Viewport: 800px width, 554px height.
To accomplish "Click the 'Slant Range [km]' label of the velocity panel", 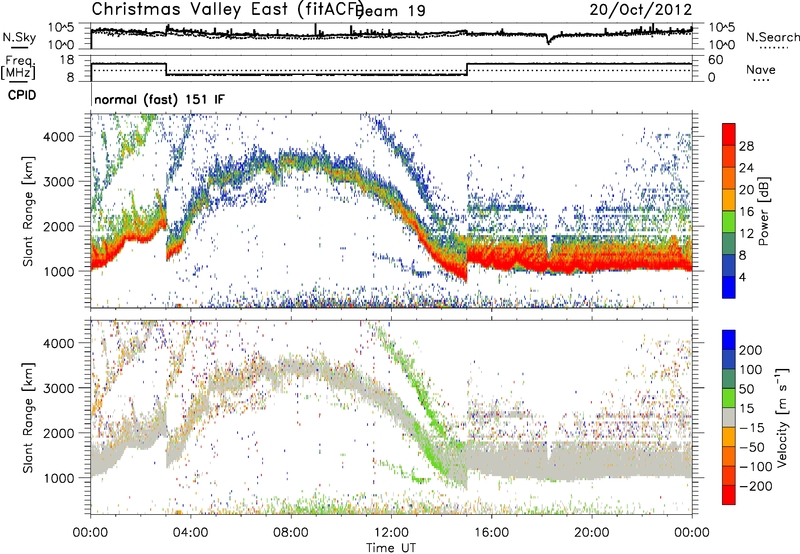I will (x=28, y=417).
